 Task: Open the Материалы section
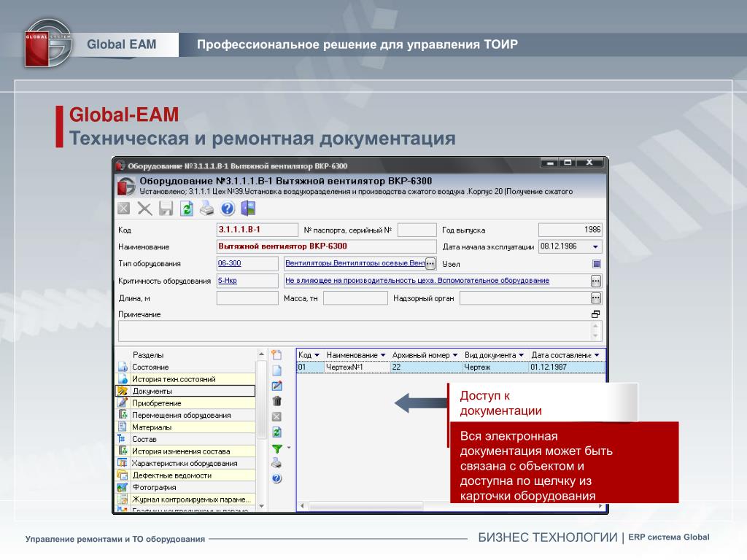click(186, 427)
